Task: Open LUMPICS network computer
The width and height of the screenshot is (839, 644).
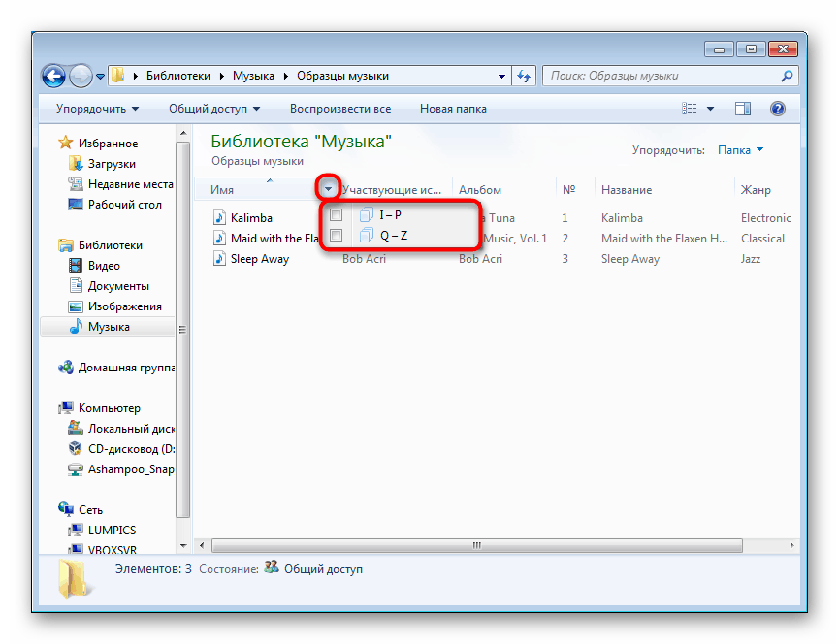Action: pos(112,531)
